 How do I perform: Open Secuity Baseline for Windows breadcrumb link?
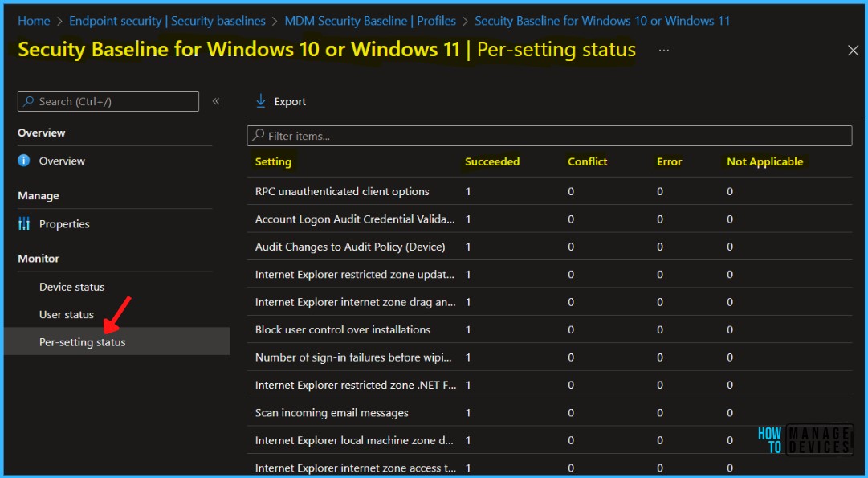602,21
